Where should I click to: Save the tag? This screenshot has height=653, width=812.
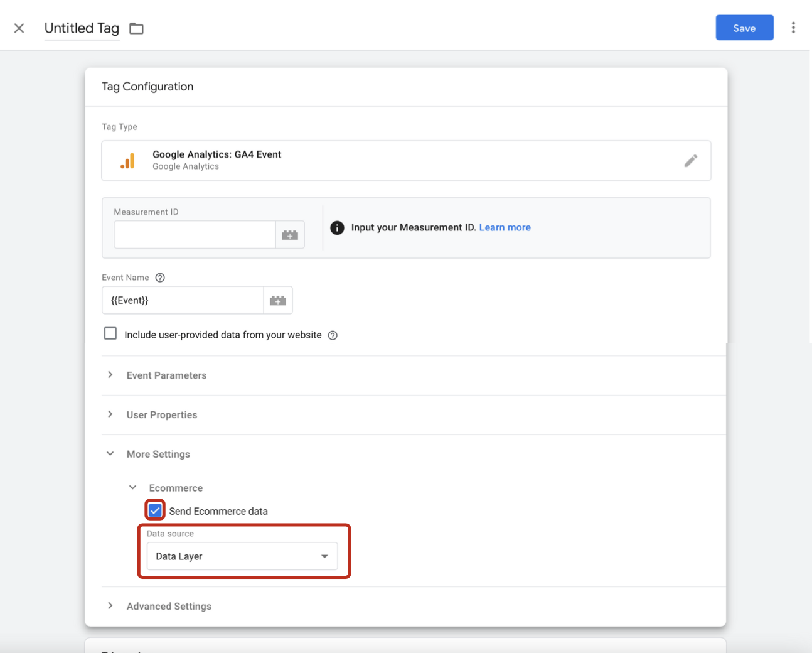pyautogui.click(x=744, y=28)
